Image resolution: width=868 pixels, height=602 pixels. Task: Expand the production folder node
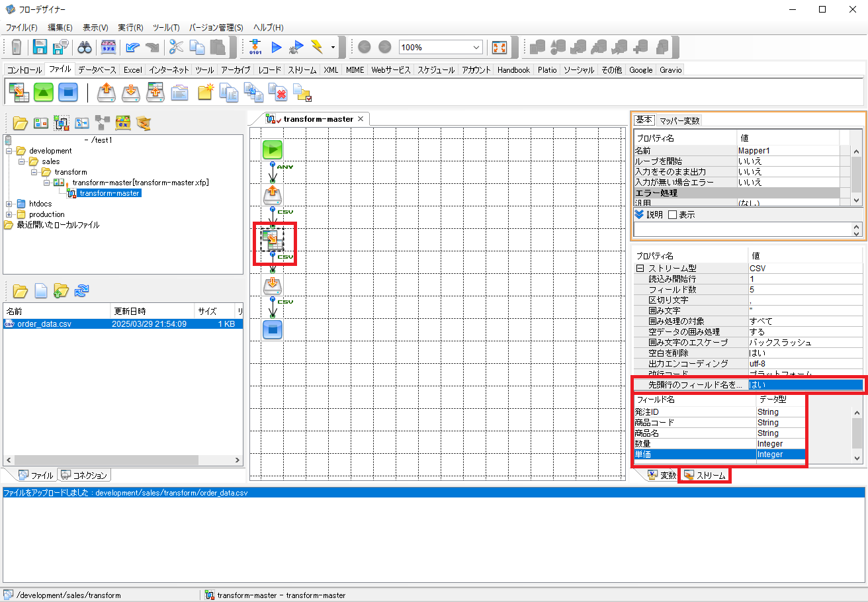(x=9, y=214)
